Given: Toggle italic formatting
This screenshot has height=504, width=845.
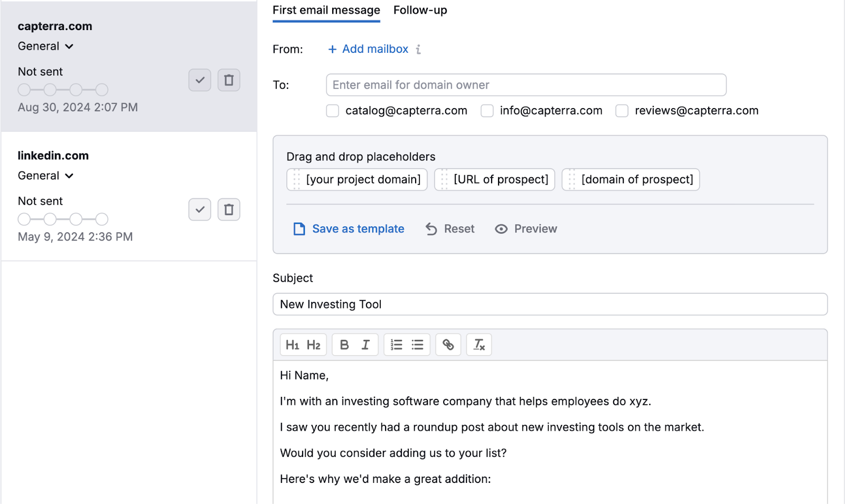Looking at the screenshot, I should pyautogui.click(x=365, y=345).
